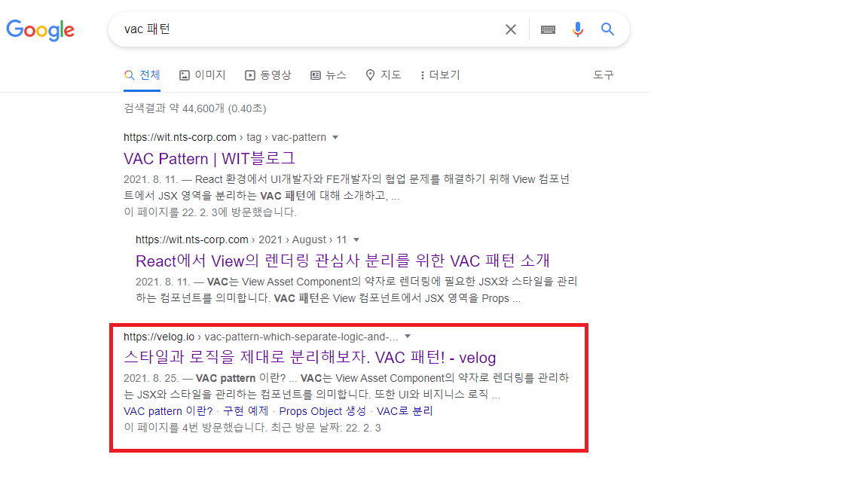Select the 전체 tab
Viewport: 868px width, 488px height.
click(x=142, y=75)
